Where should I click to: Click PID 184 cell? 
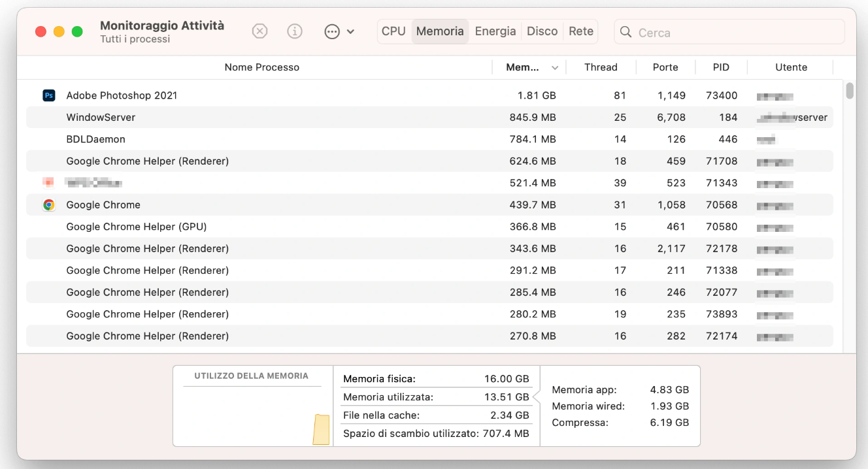coord(728,118)
